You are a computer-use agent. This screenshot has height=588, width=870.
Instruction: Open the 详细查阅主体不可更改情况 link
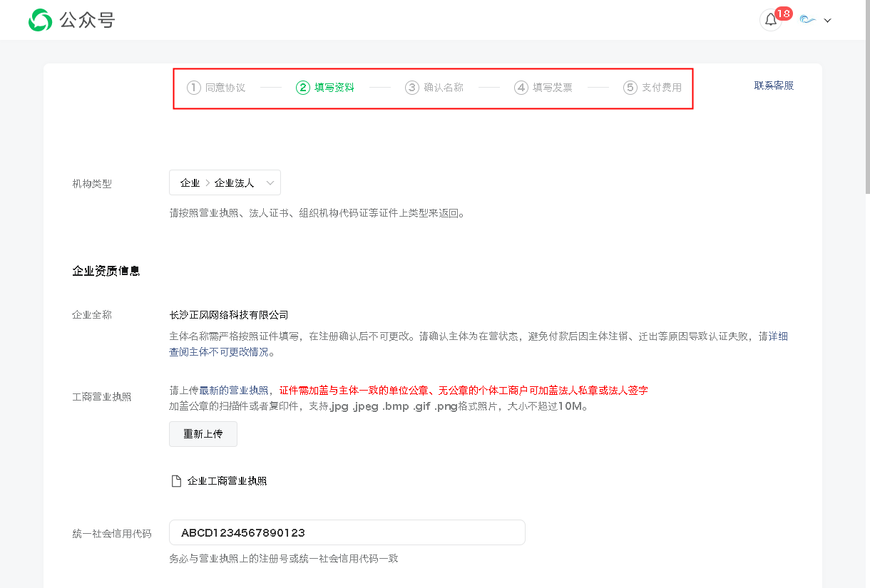(x=220, y=352)
